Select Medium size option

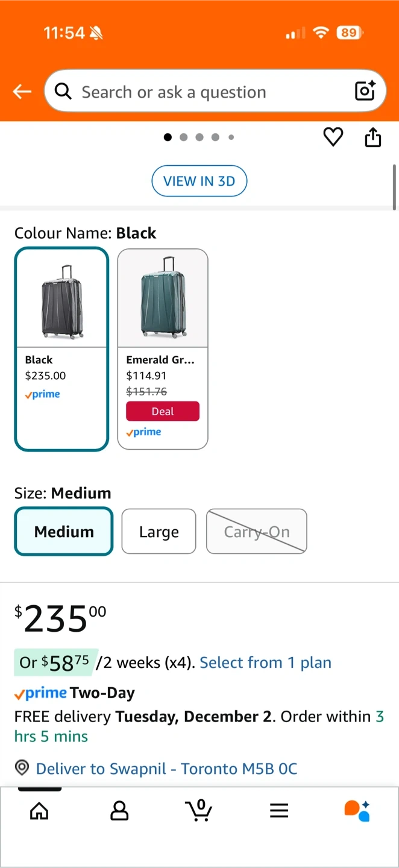coord(64,531)
